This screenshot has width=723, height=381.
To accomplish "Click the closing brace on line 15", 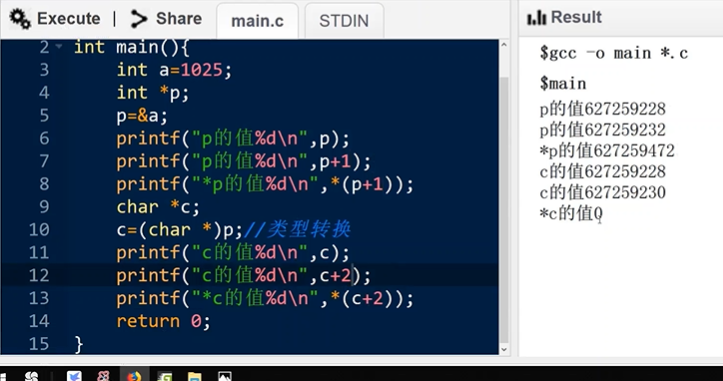I will (79, 344).
